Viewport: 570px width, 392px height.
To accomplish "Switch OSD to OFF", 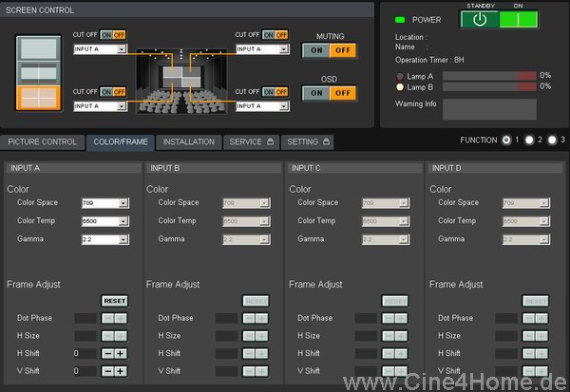I will (x=343, y=93).
